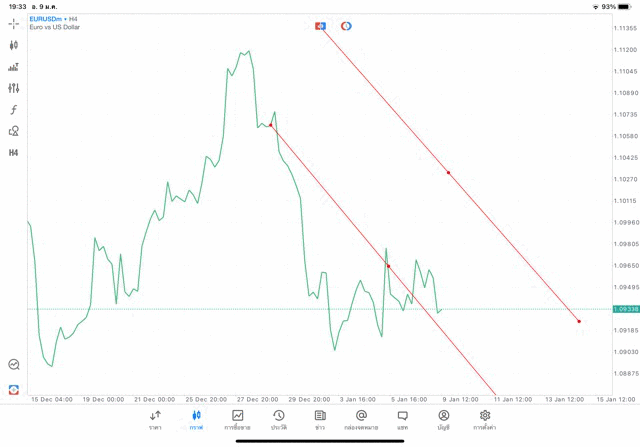Click the red and blue square icon at chart top
Image resolution: width=640 pixels, height=447 pixels.
pyautogui.click(x=320, y=26)
